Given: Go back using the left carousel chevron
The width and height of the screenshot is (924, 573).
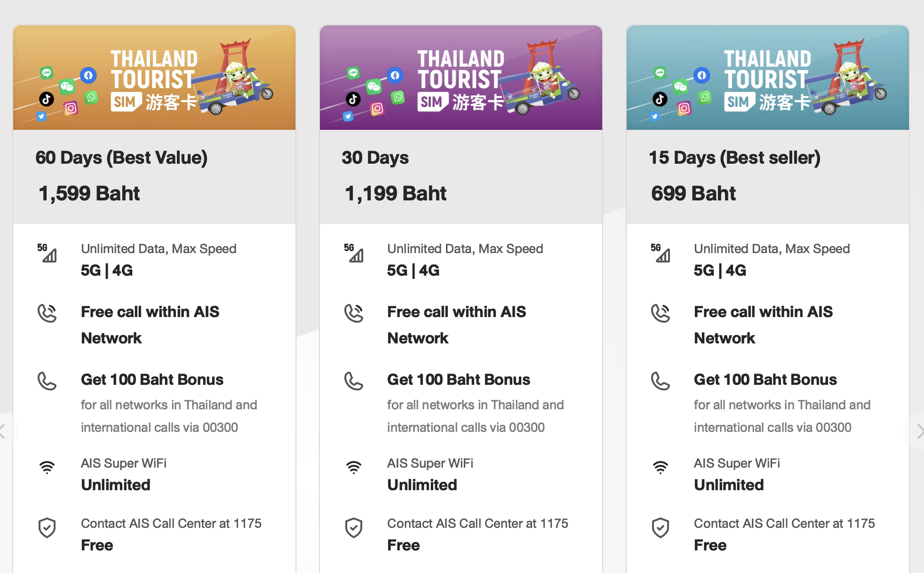Looking at the screenshot, I should pyautogui.click(x=4, y=430).
